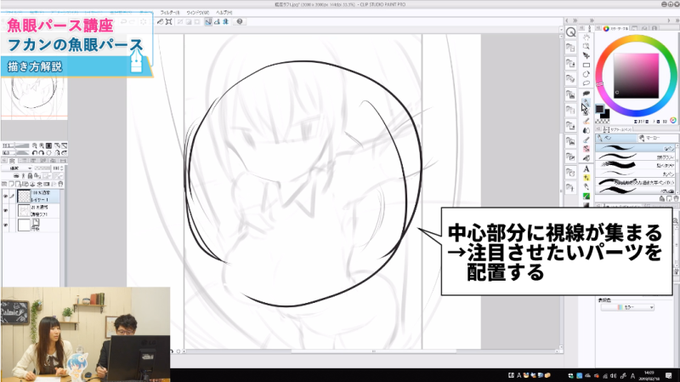This screenshot has height=382, width=680.
Task: Hide the paper layer with eye icon
Action: click(x=6, y=225)
